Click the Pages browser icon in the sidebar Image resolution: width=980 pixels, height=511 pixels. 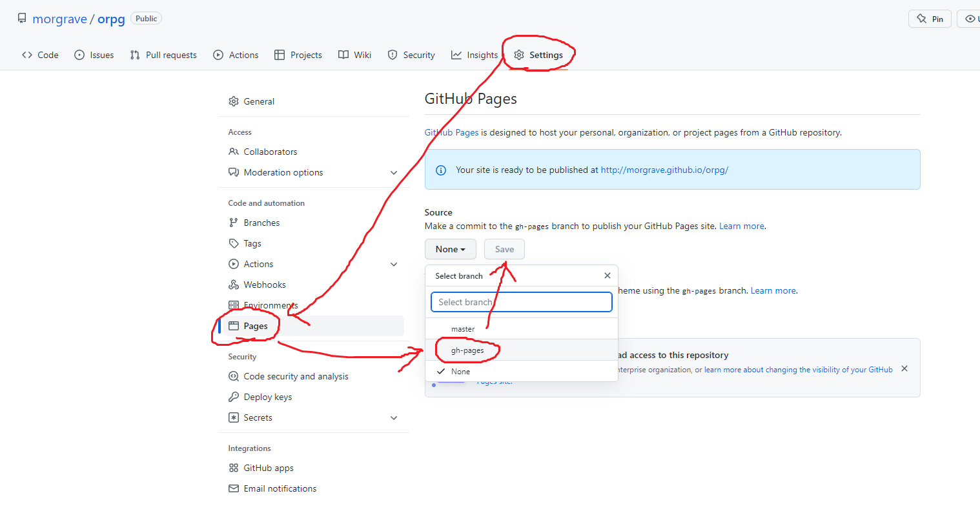234,326
